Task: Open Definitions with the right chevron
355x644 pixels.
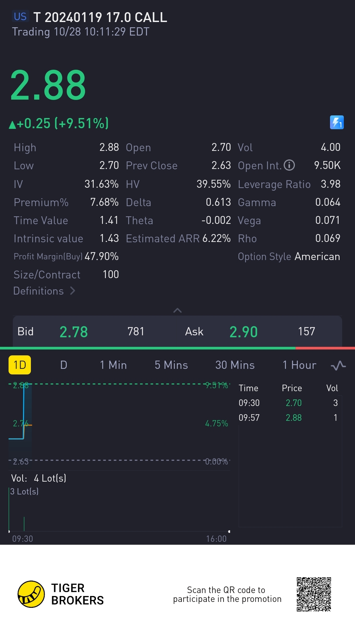Action: pyautogui.click(x=73, y=291)
